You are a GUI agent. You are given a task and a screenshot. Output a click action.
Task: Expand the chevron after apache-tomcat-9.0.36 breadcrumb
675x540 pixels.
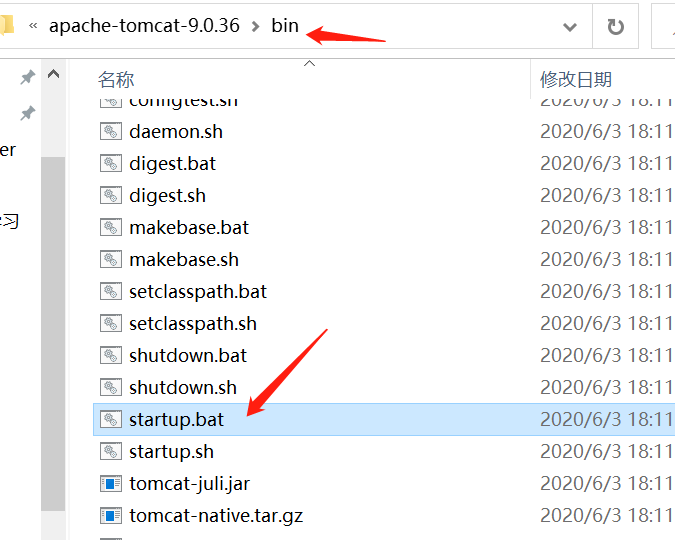[255, 26]
